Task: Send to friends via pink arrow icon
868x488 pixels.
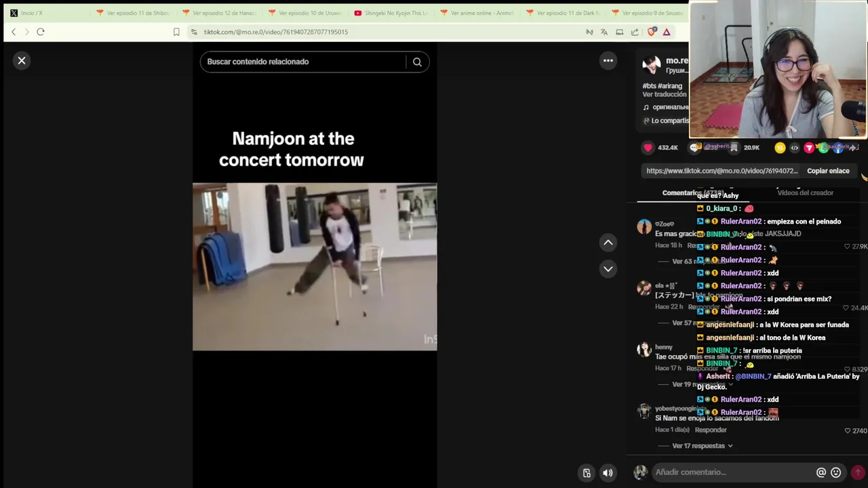Action: tap(809, 148)
